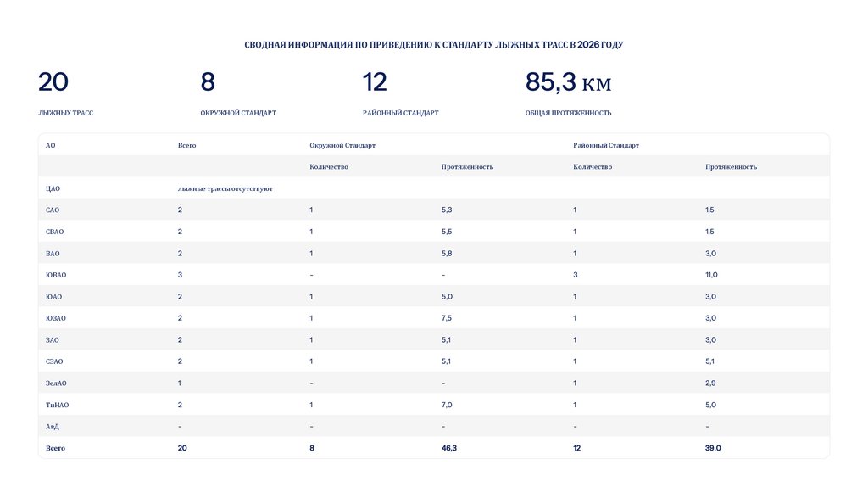The height and width of the screenshot is (487, 868).
Task: Click the 2,9 value in ЗелАО row
Action: pyautogui.click(x=711, y=383)
